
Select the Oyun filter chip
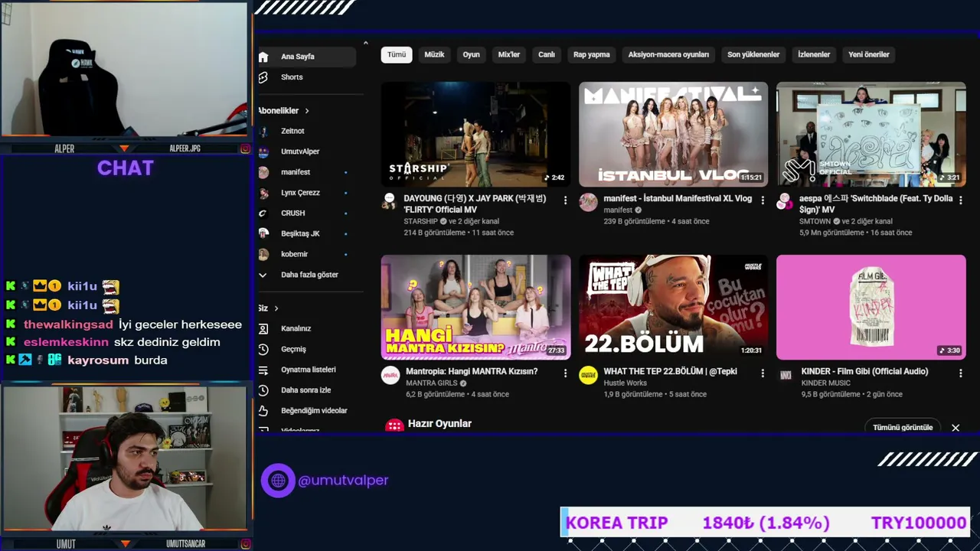(471, 54)
